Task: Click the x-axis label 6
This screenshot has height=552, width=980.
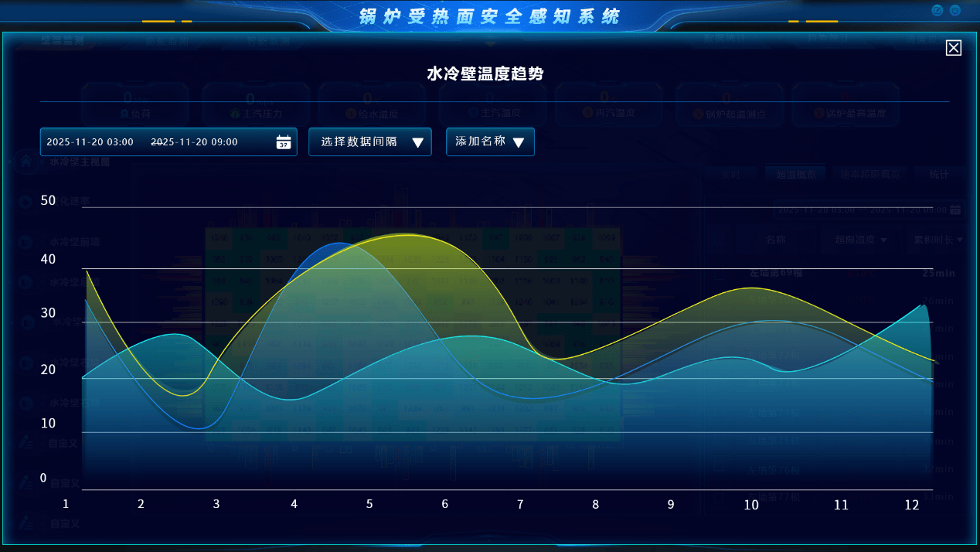Action: pyautogui.click(x=445, y=504)
